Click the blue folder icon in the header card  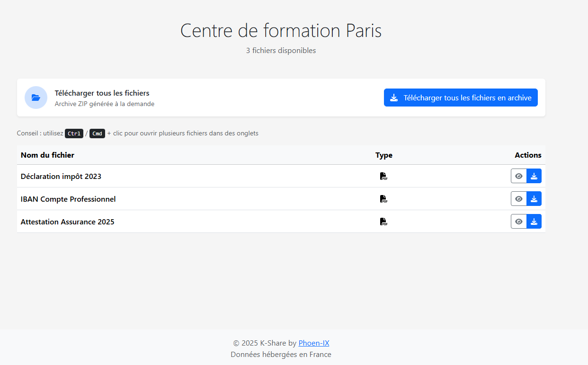tap(36, 98)
